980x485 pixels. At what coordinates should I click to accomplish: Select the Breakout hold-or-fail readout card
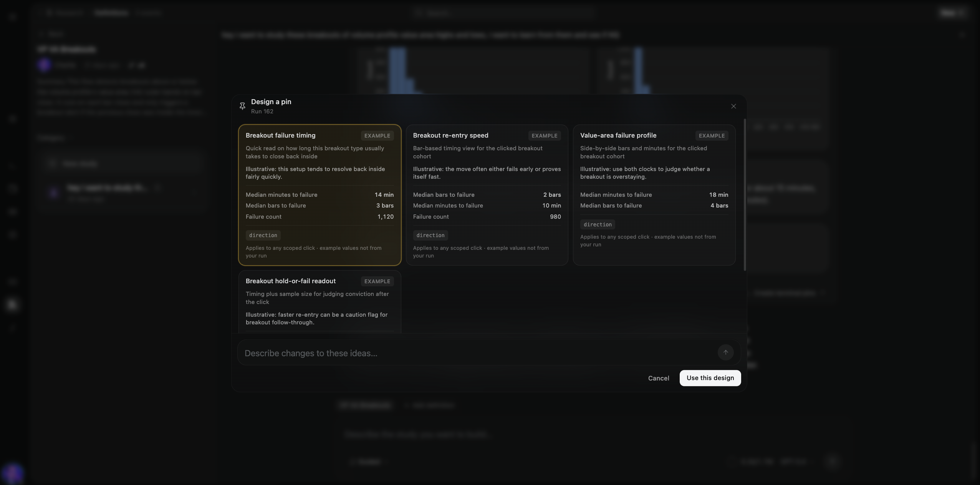[319, 302]
